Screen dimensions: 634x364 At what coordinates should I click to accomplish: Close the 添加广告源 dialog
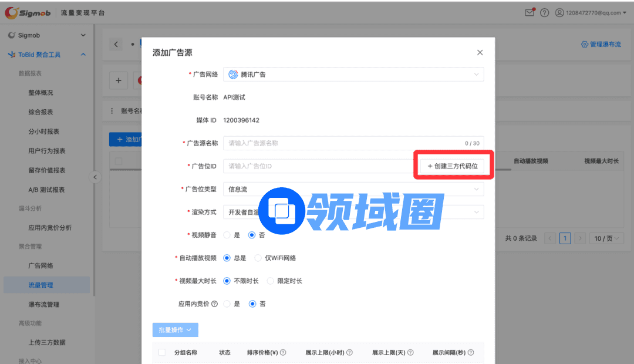pyautogui.click(x=480, y=52)
